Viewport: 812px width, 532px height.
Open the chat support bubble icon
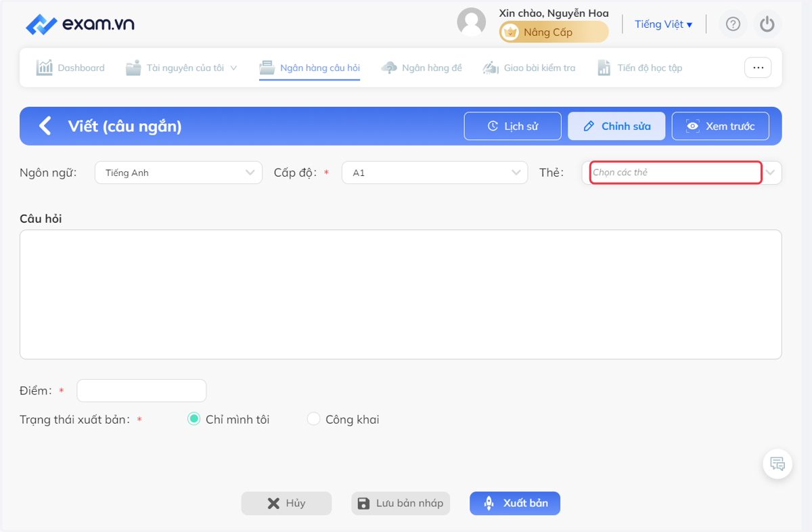point(777,464)
